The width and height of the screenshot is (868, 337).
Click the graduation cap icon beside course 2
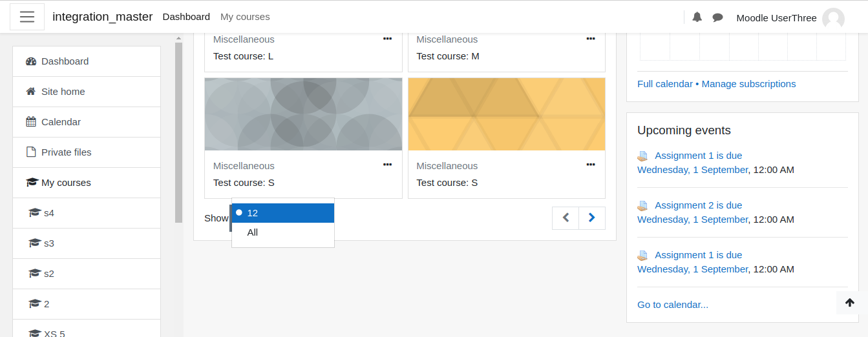(x=35, y=304)
